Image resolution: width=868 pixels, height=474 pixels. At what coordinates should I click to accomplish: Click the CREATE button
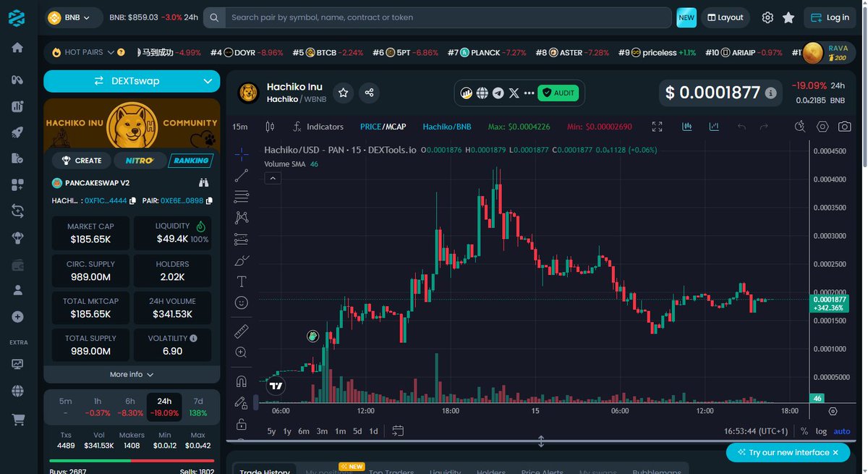(82, 161)
